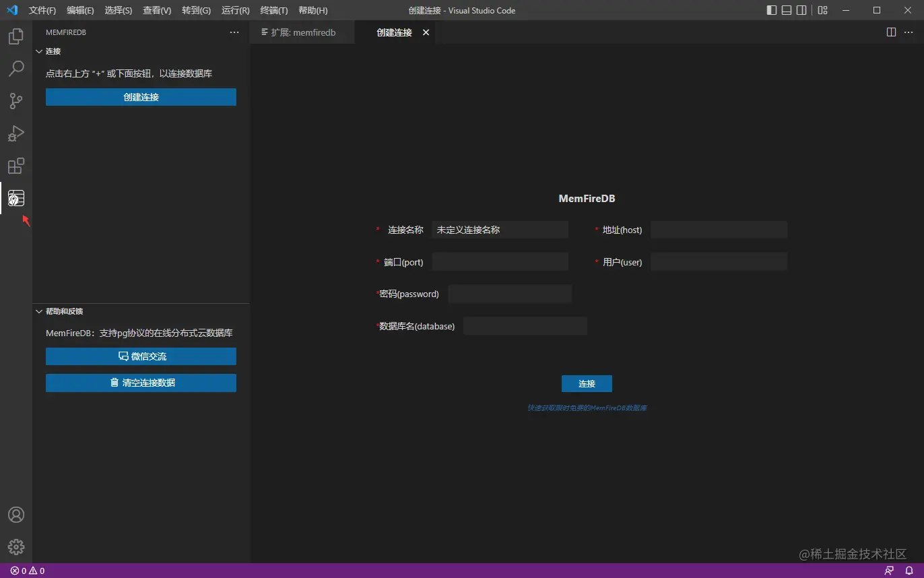Click the 连接 submit button
Screen dimensions: 924x578
pyautogui.click(x=587, y=383)
